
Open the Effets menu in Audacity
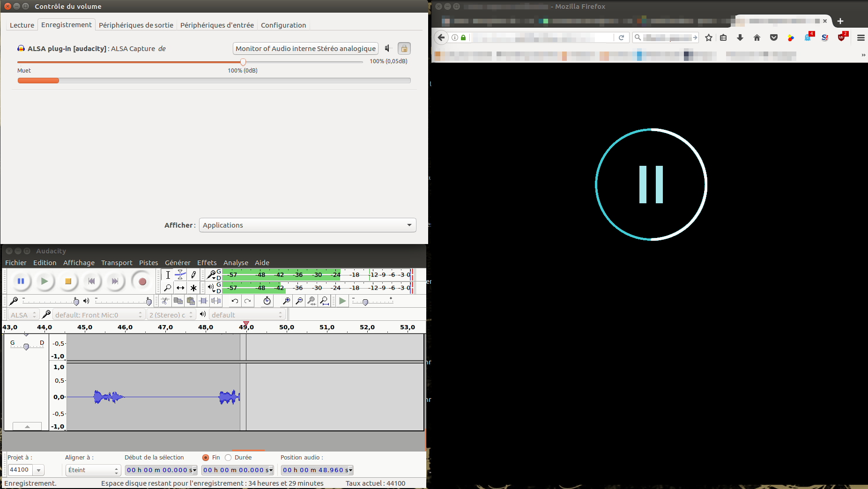click(207, 263)
